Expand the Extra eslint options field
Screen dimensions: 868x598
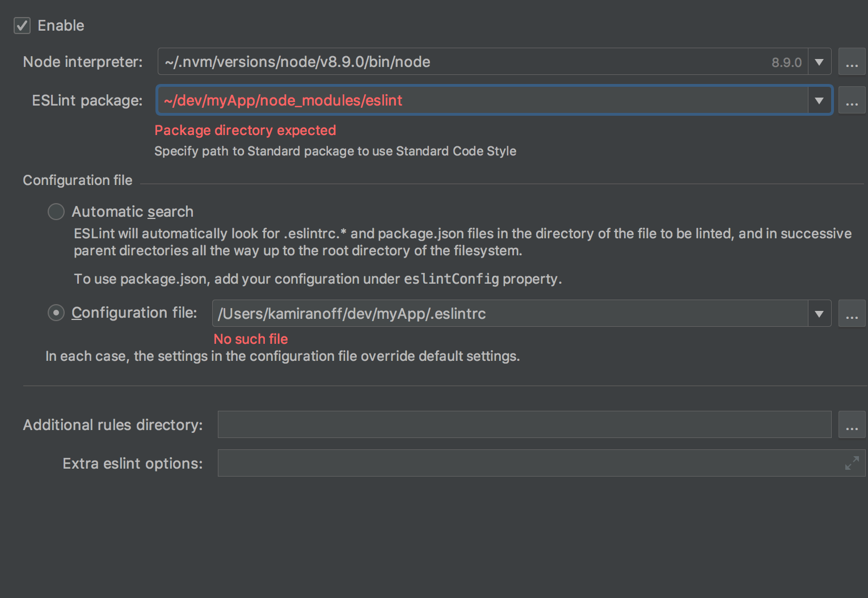[x=852, y=463]
